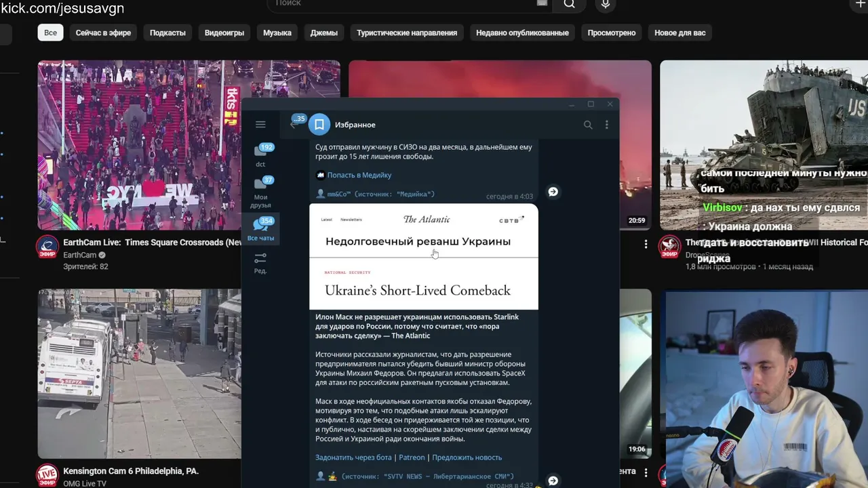Select the Все чаты folder in Telegram
868x488 pixels.
[x=260, y=230]
